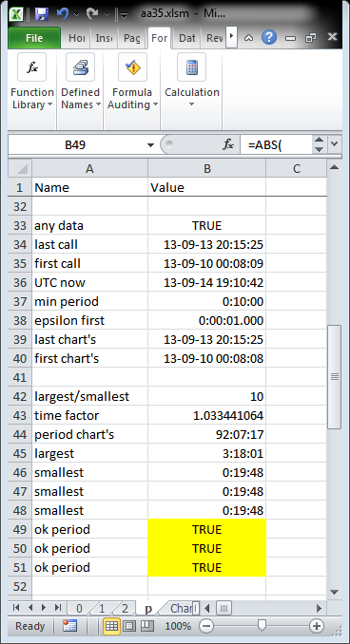This screenshot has height=644, width=350.
Task: Click the Undo arrow icon
Action: 63,14
